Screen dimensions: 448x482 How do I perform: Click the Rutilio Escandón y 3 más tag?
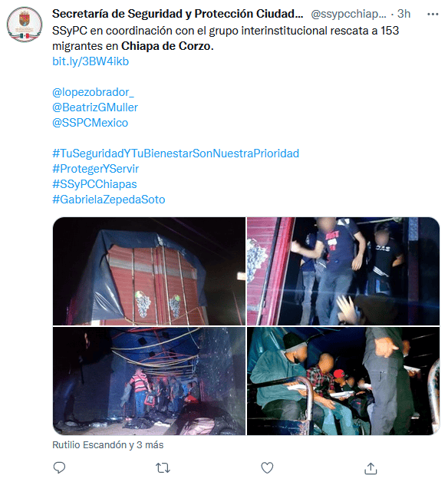coord(108,445)
